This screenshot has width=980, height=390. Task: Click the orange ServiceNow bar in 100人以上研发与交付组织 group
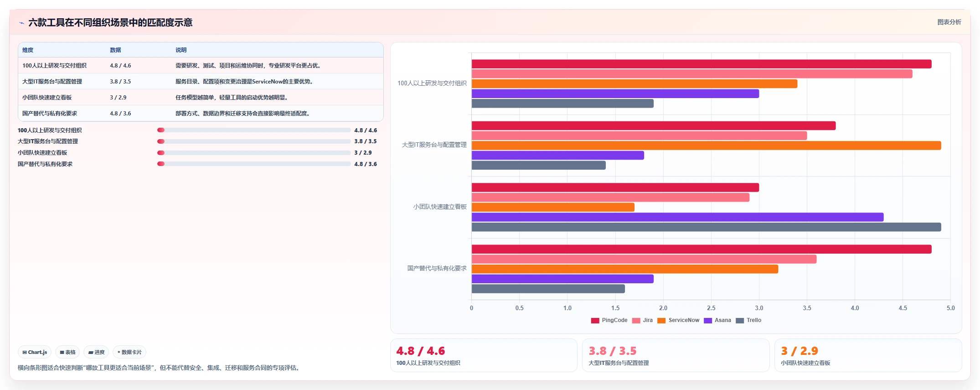[634, 84]
